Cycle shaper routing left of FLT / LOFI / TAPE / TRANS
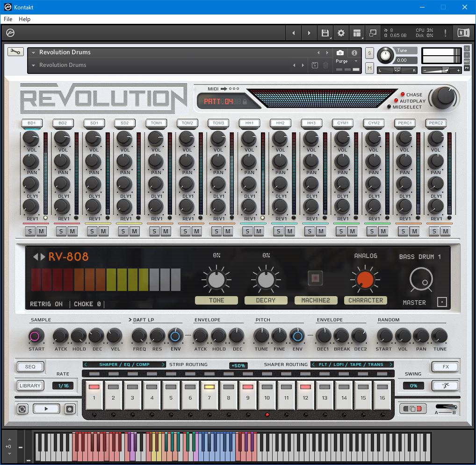This screenshot has width=476, height=465. 313,364
